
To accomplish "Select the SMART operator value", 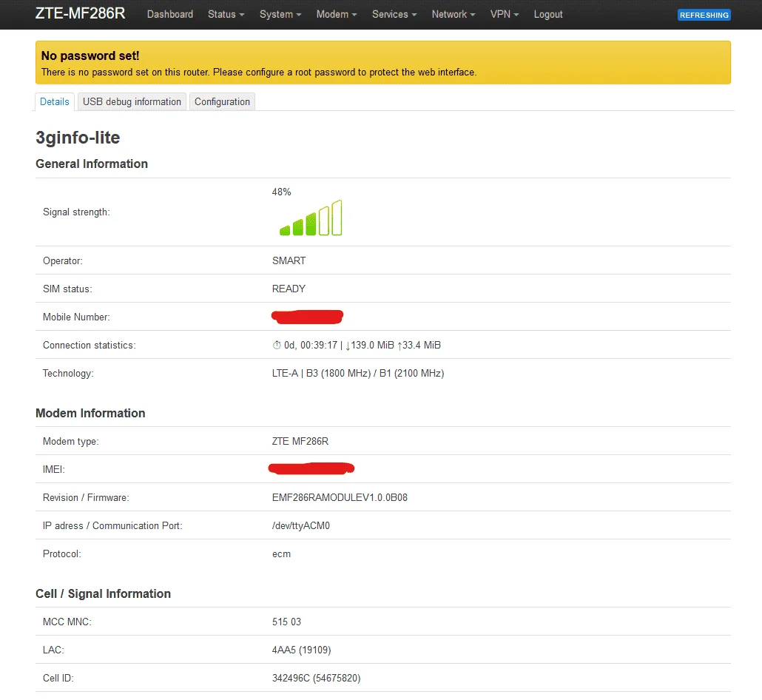I will tap(289, 260).
